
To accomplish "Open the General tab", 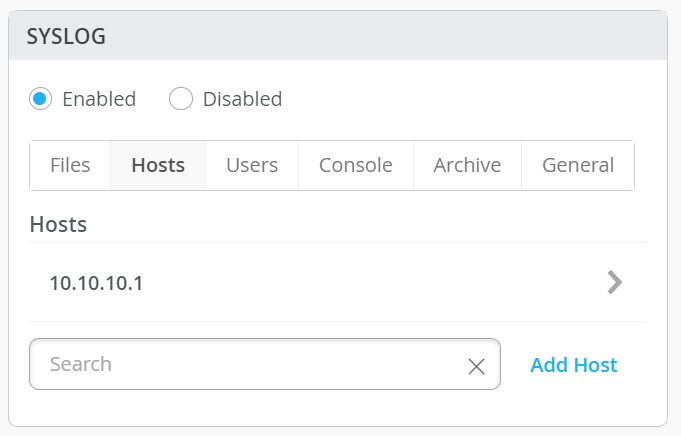I will [578, 165].
